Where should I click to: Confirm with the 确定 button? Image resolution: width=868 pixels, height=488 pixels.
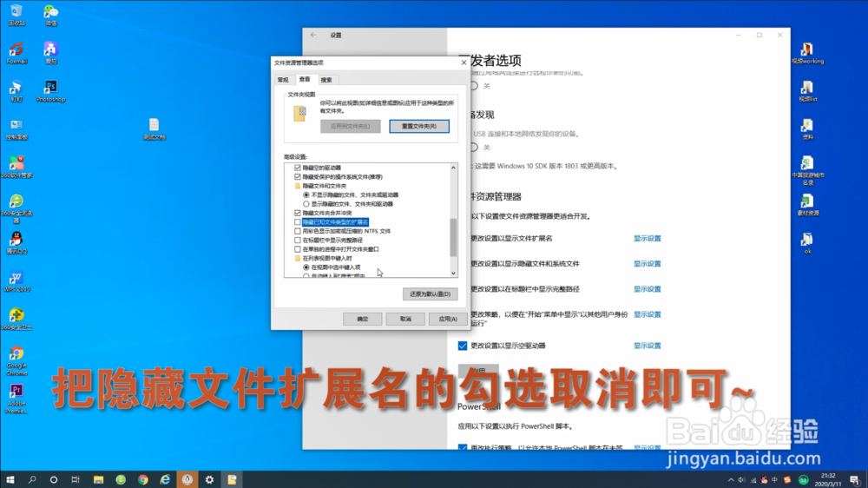[x=362, y=319]
